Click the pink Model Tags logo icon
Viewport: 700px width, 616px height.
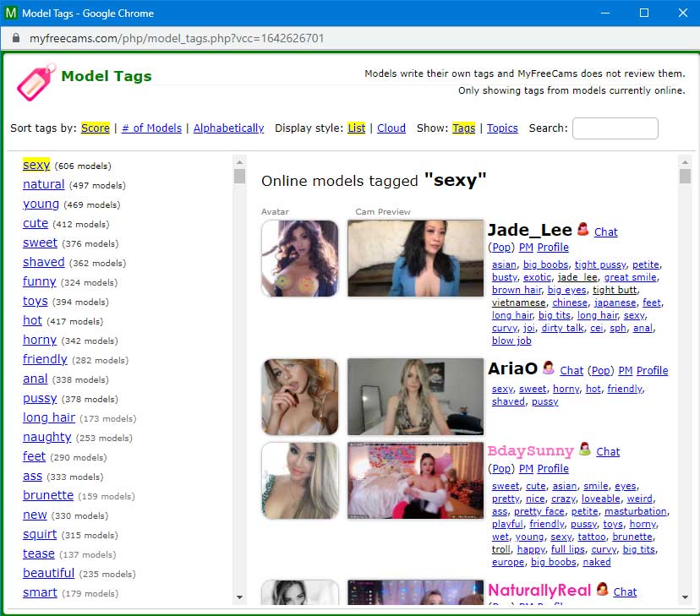point(36,82)
